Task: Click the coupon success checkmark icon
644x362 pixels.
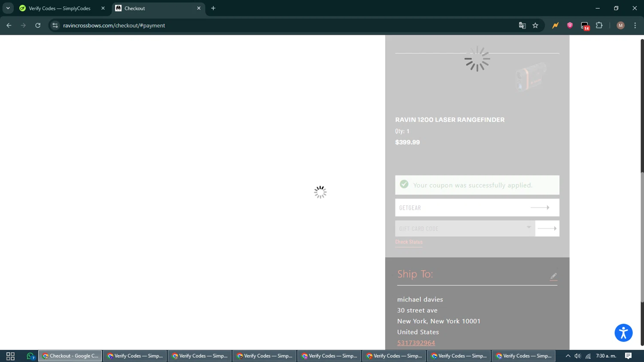Action: (404, 184)
